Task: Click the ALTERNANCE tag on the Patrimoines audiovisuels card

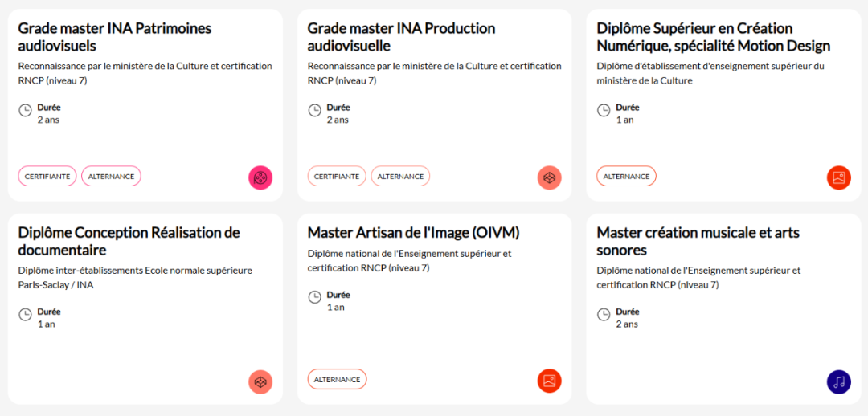Action: [111, 177]
